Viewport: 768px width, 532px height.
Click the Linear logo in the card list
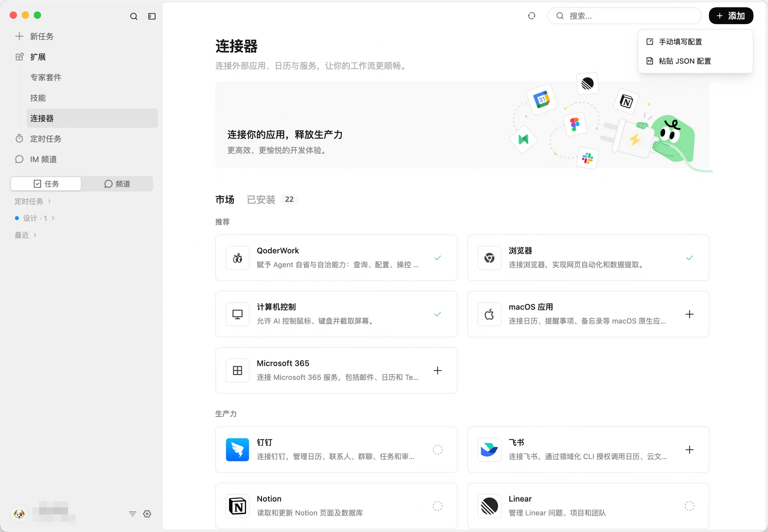click(489, 506)
